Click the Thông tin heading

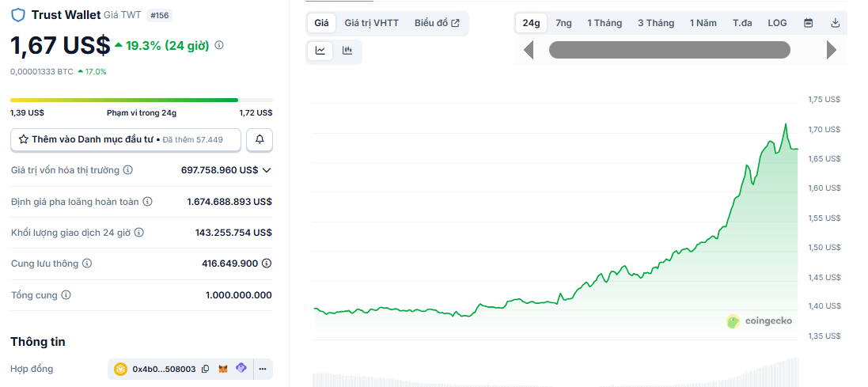[38, 342]
